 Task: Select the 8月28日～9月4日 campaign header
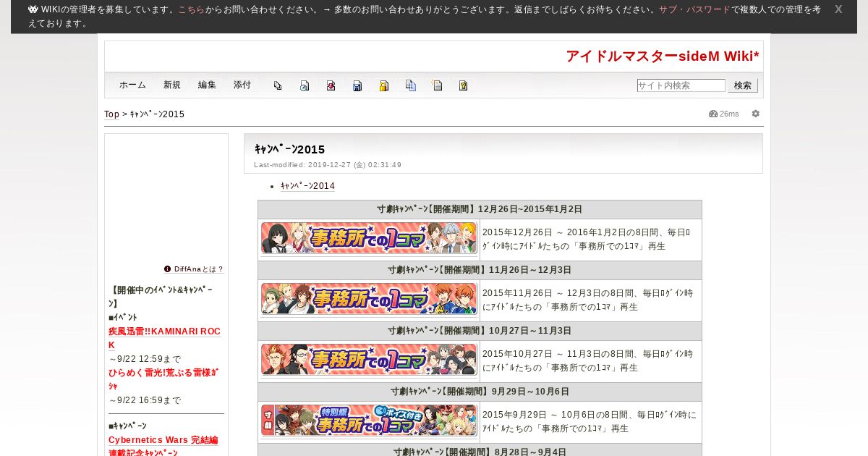[480, 452]
